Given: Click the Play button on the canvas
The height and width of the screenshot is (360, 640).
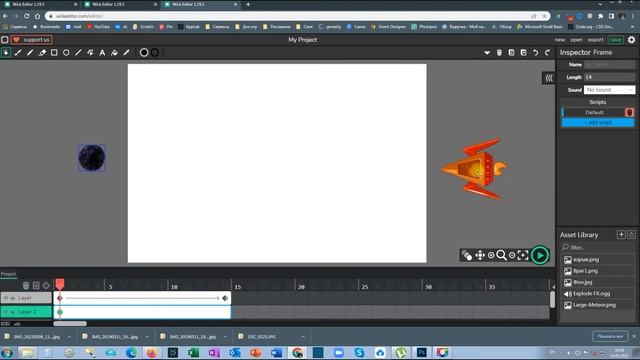Looking at the screenshot, I should point(540,256).
